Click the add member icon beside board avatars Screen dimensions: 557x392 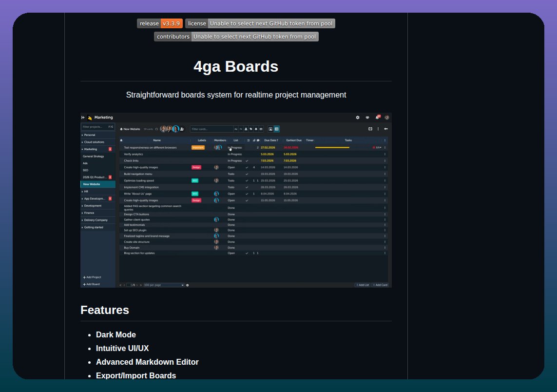(x=182, y=129)
